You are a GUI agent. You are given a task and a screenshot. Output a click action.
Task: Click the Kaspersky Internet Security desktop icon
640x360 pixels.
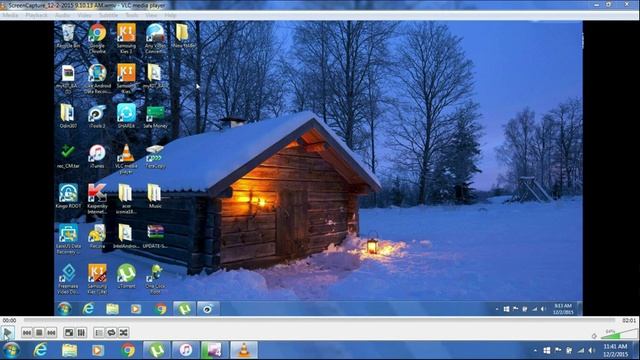click(97, 198)
